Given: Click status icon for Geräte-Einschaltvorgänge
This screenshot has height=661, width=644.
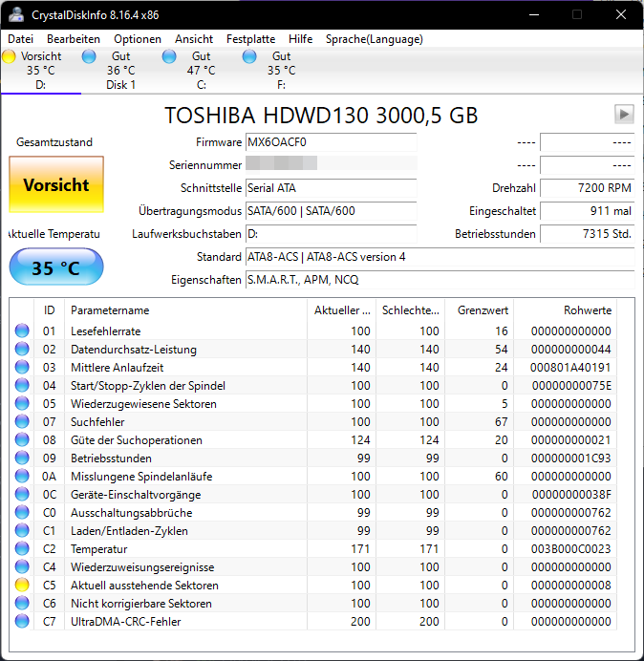Looking at the screenshot, I should [22, 494].
